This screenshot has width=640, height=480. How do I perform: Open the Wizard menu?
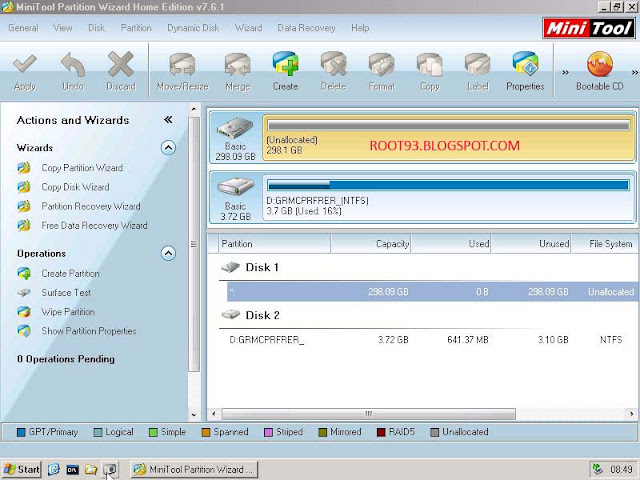[x=248, y=28]
